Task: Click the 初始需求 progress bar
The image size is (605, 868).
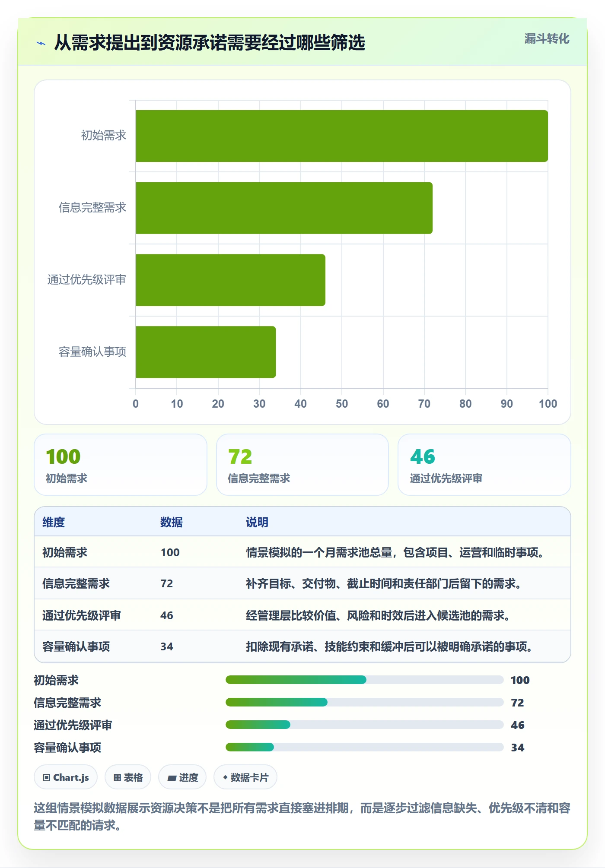Action: (364, 680)
